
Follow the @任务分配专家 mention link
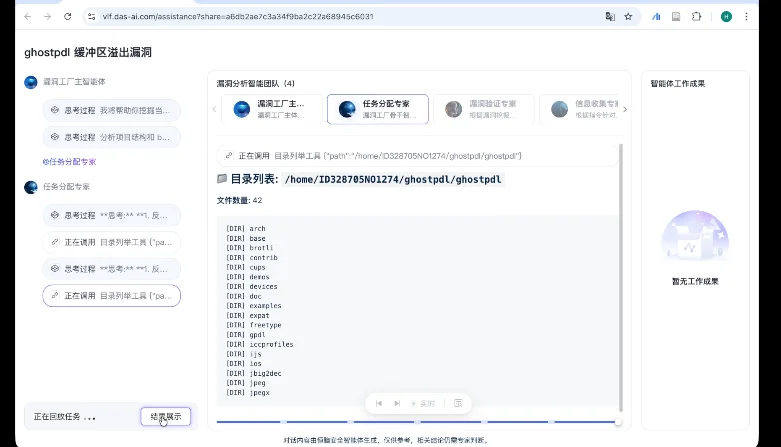69,161
